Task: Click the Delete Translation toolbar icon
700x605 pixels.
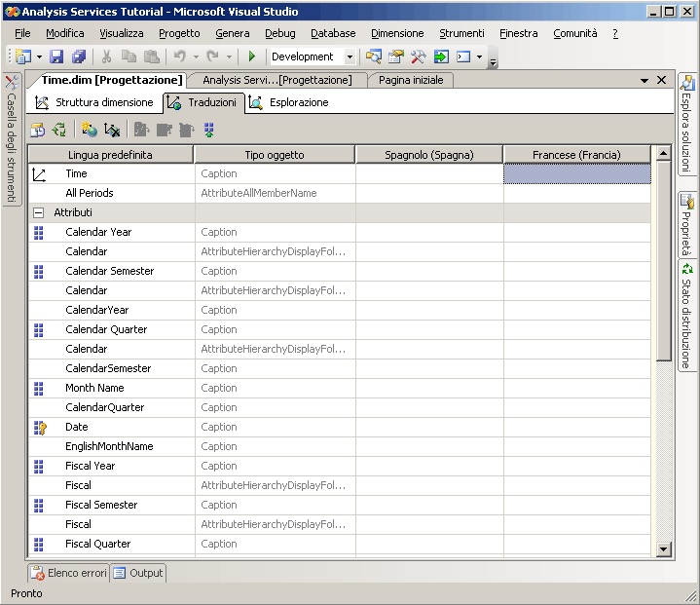Action: tap(112, 129)
